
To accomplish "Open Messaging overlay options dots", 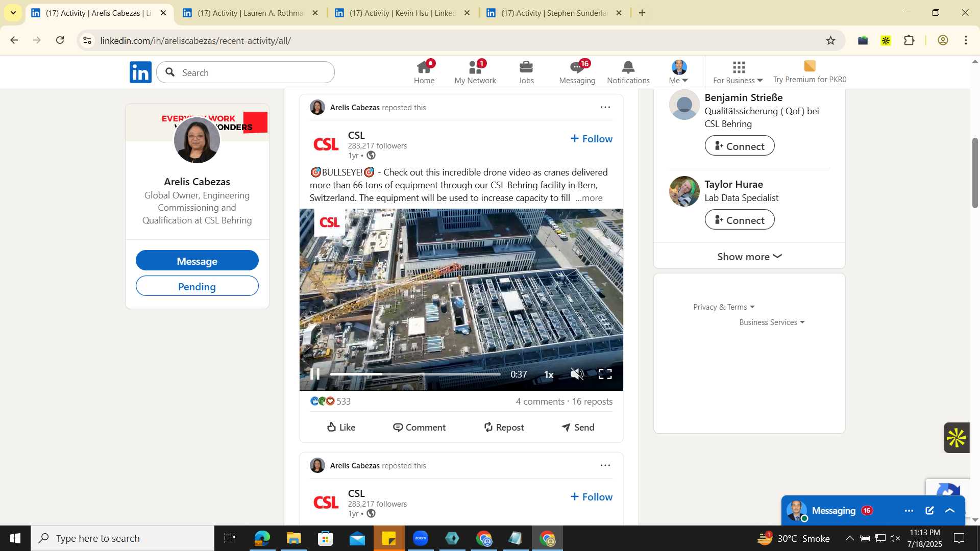I will pos(909,510).
